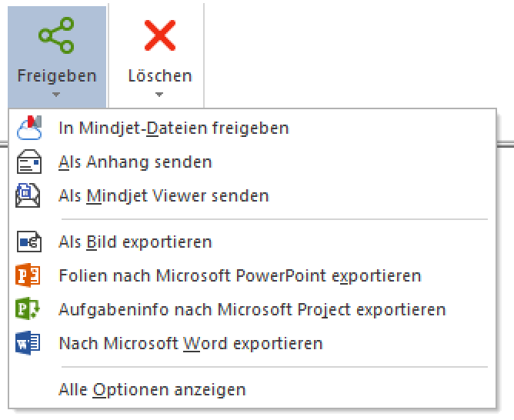The width and height of the screenshot is (514, 420).
Task: Export Aufgabeninfo nach Microsoft Project
Action: (x=252, y=309)
